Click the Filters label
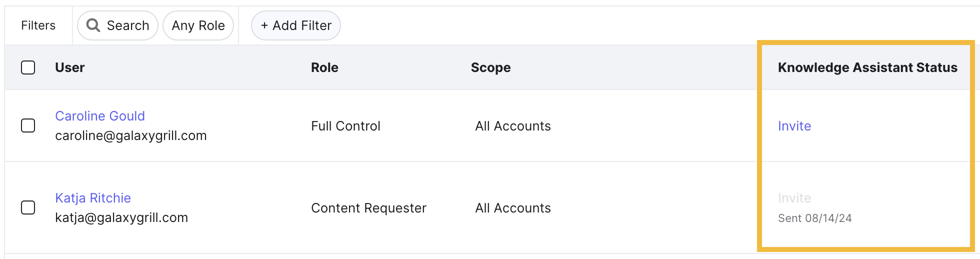 (38, 25)
